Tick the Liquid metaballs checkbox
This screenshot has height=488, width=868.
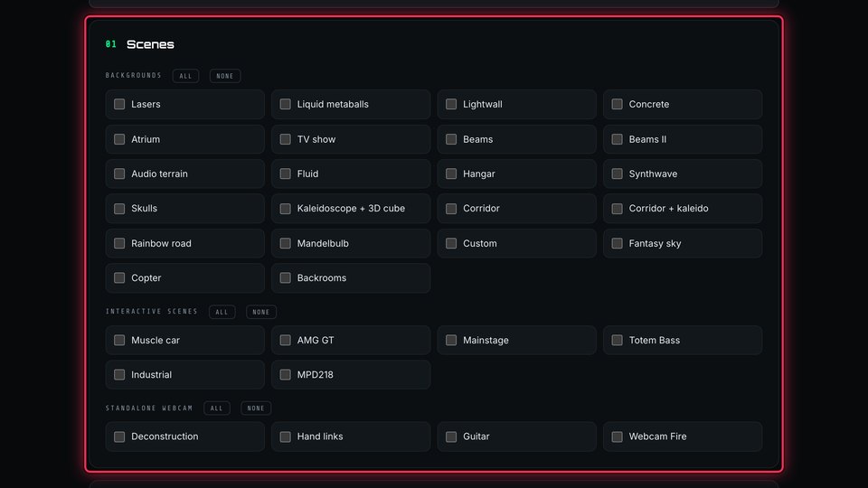point(285,104)
